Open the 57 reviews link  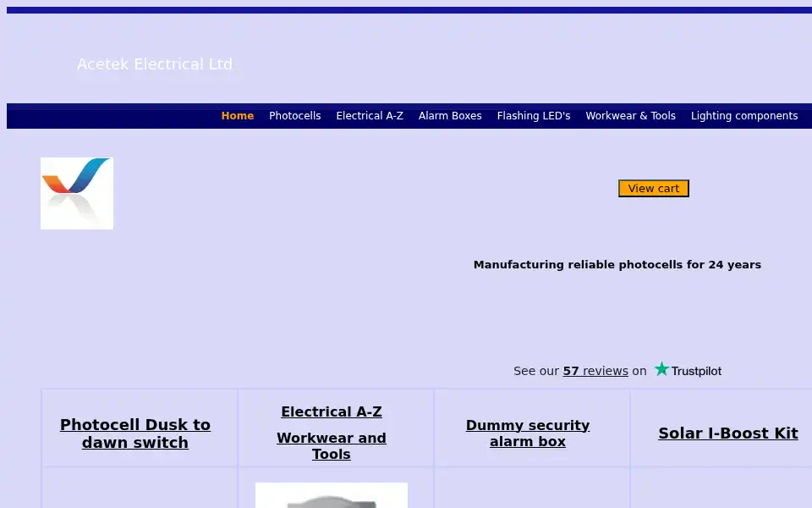click(595, 371)
